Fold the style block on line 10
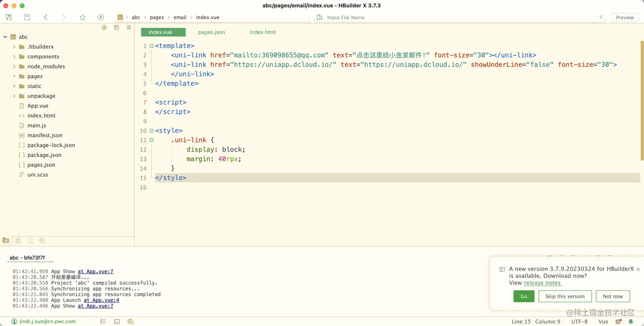The width and height of the screenshot is (644, 326). [151, 131]
